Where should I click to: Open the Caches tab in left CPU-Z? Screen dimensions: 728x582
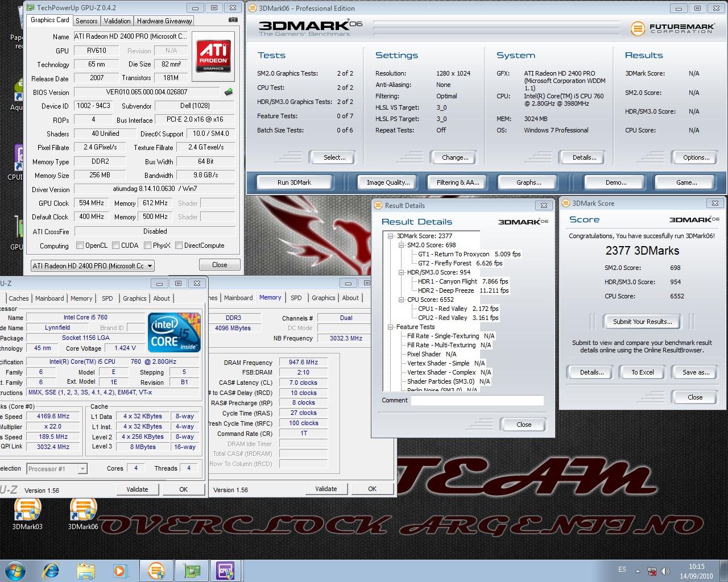(19, 298)
